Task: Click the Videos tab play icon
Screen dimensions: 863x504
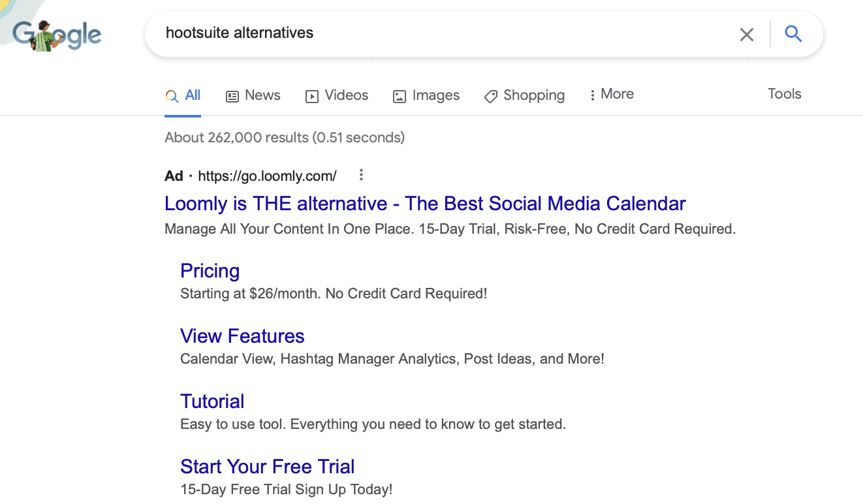Action: (x=312, y=96)
